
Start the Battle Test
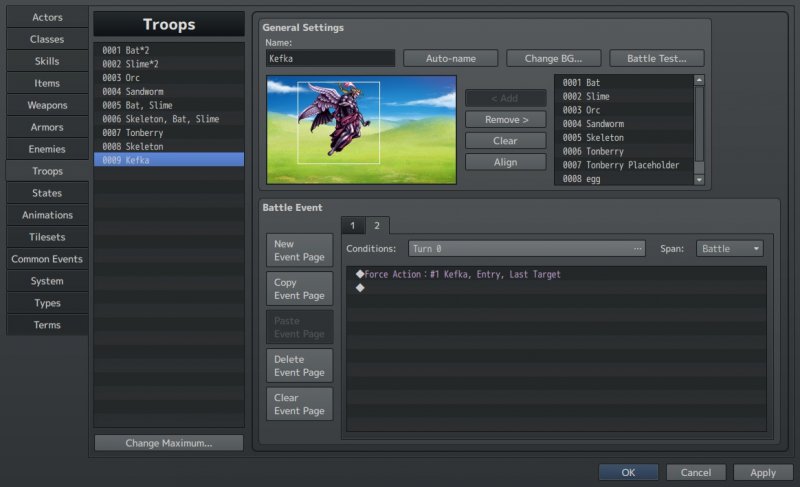coord(657,58)
